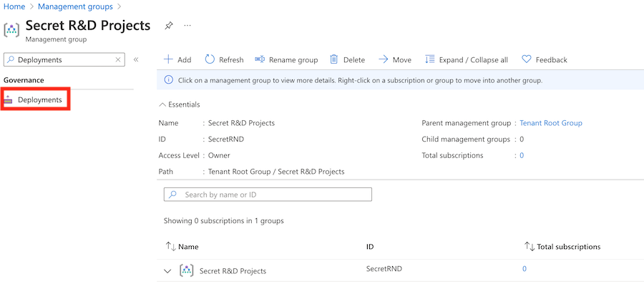Focus the Deployments menu search box
Screen dimensions: 644x284
(x=64, y=59)
